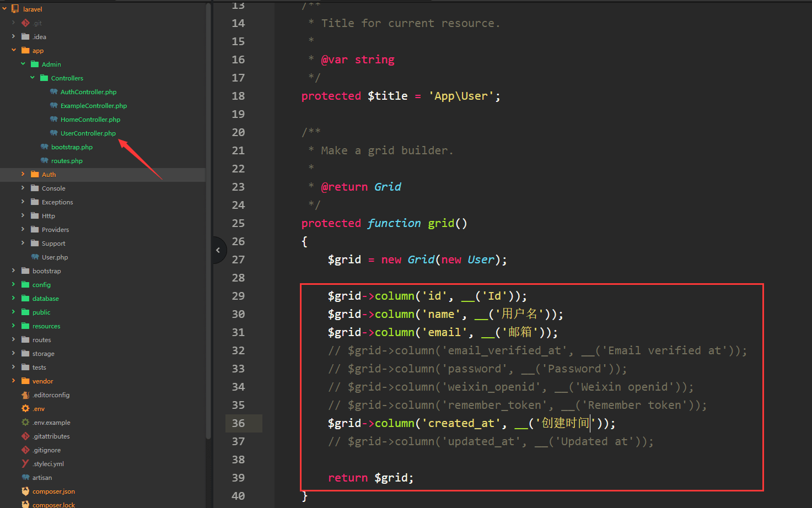Image resolution: width=812 pixels, height=508 pixels.
Task: Click the .gitattributes git icon
Action: pyautogui.click(x=25, y=436)
